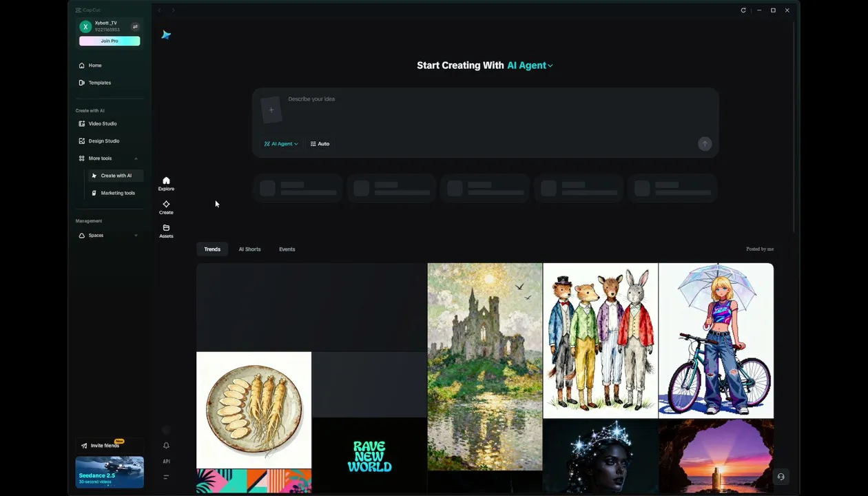Click the main page vertical scrollbar
Screen dimensions: 868x496
coord(794,127)
